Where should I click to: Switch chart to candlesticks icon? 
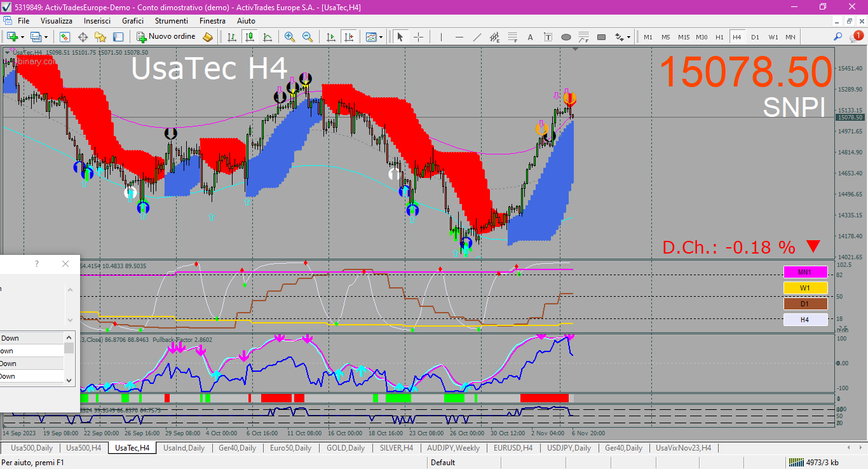point(250,37)
